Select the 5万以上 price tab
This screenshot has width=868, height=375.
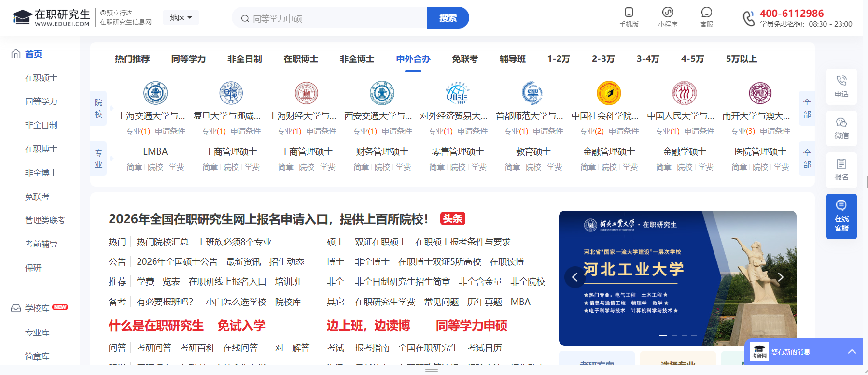tap(741, 59)
